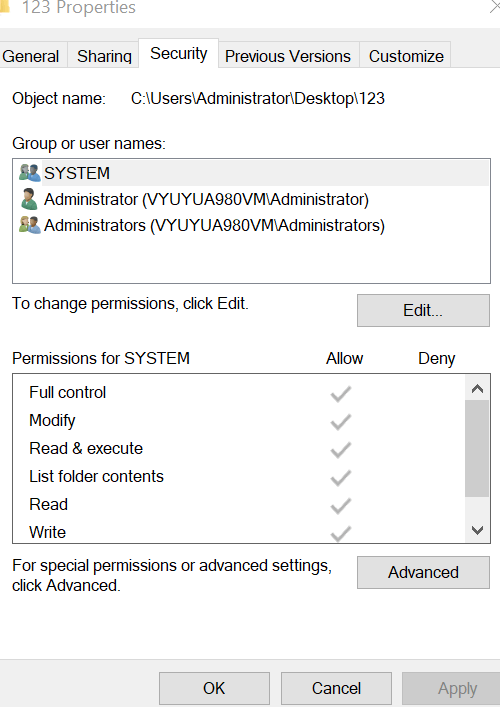
Task: Click the Cancel button
Action: click(336, 688)
